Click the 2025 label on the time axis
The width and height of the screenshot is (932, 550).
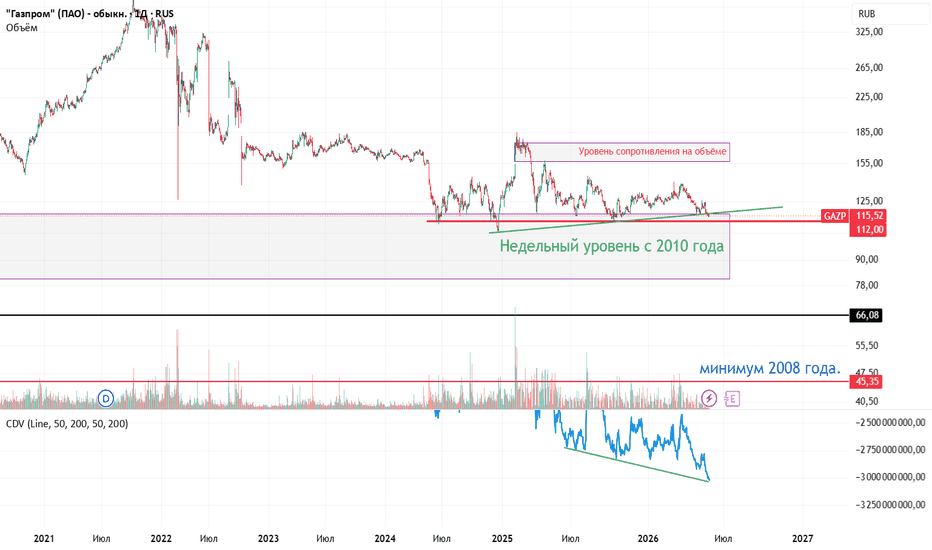point(502,539)
